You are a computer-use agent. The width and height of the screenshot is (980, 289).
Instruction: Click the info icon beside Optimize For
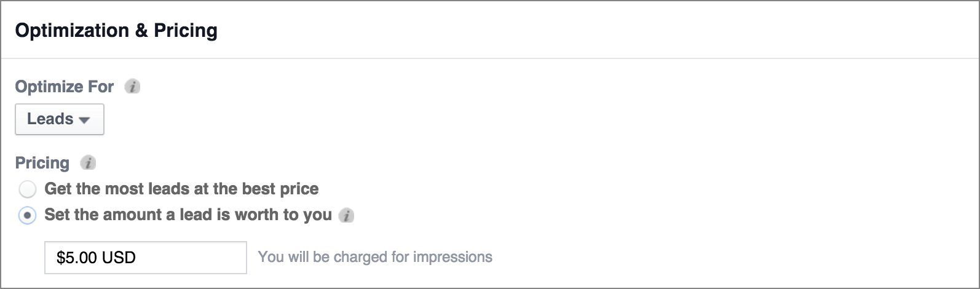pyautogui.click(x=132, y=87)
